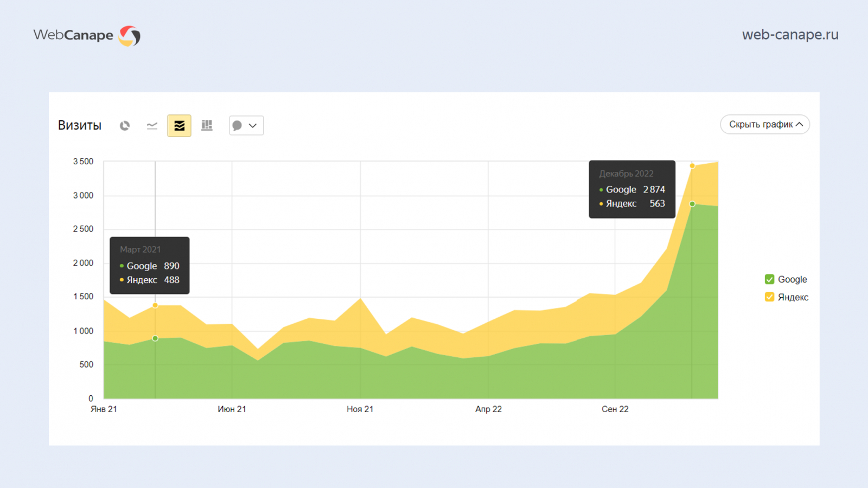Uncheck the Яндекс series checkbox
Image resolution: width=868 pixels, height=488 pixels.
769,297
